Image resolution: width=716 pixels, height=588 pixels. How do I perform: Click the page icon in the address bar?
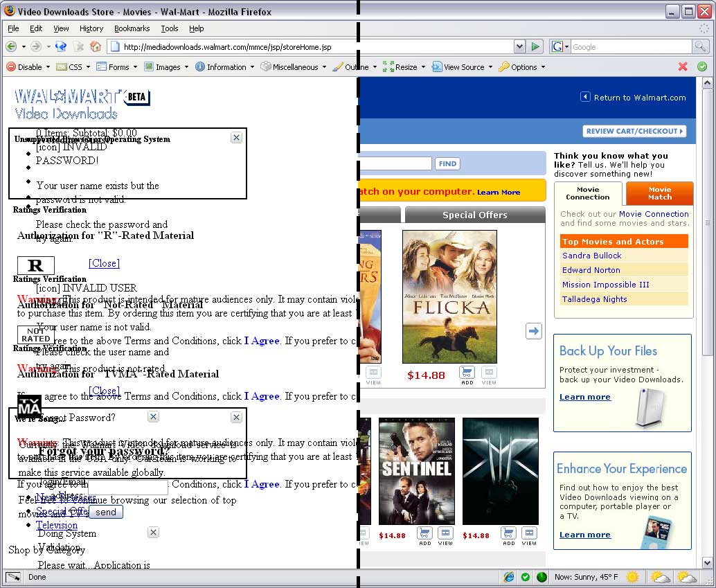pos(115,46)
